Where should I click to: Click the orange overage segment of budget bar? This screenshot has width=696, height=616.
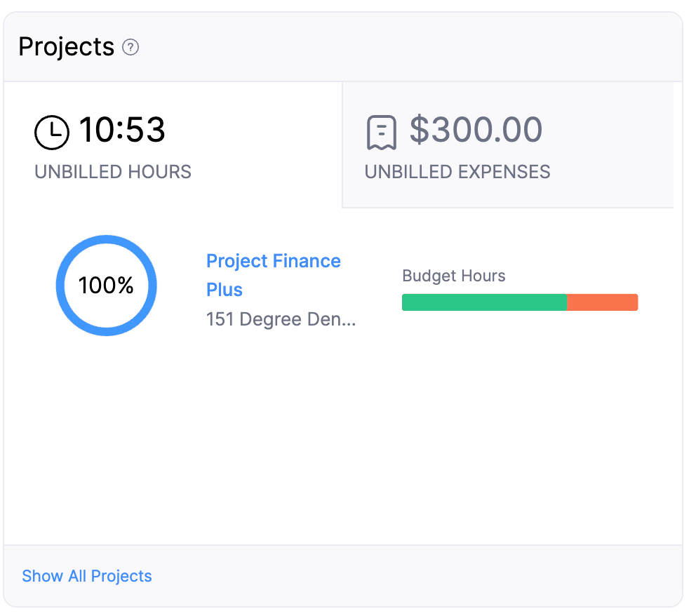pyautogui.click(x=602, y=302)
